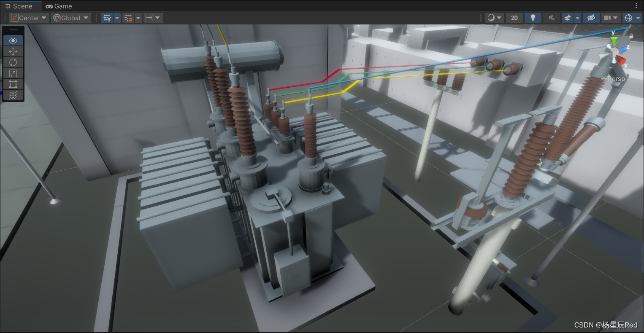Image resolution: width=644 pixels, height=333 pixels.
Task: Open the Global handle rotation dropdown
Action: click(x=71, y=18)
